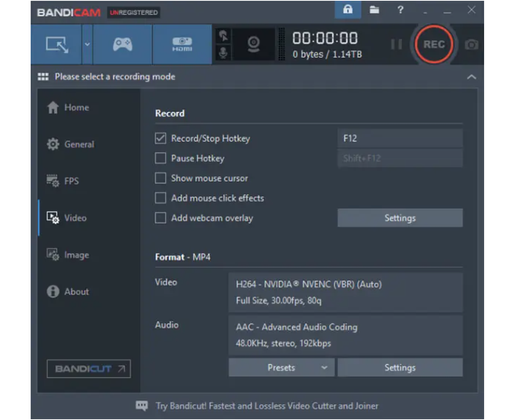Viewport: 523px width, 420px height.
Task: Click the 00:00:00 recording timer
Action: (x=325, y=38)
